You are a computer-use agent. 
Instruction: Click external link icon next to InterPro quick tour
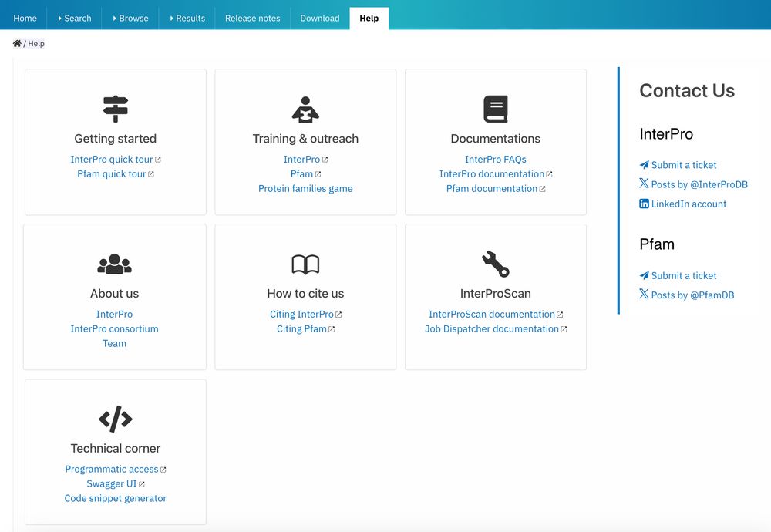coord(158,160)
